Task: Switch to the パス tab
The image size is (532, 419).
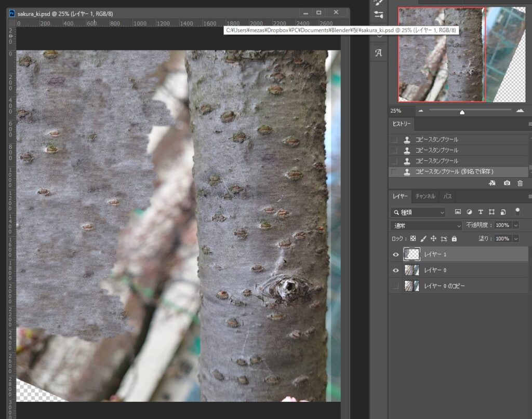Action: 447,196
